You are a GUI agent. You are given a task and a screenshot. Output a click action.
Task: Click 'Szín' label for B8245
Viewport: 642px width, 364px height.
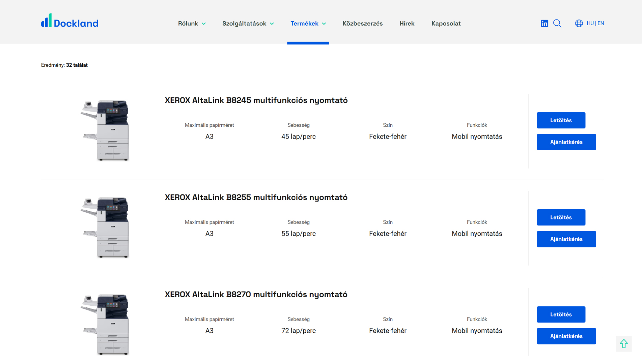click(x=388, y=125)
